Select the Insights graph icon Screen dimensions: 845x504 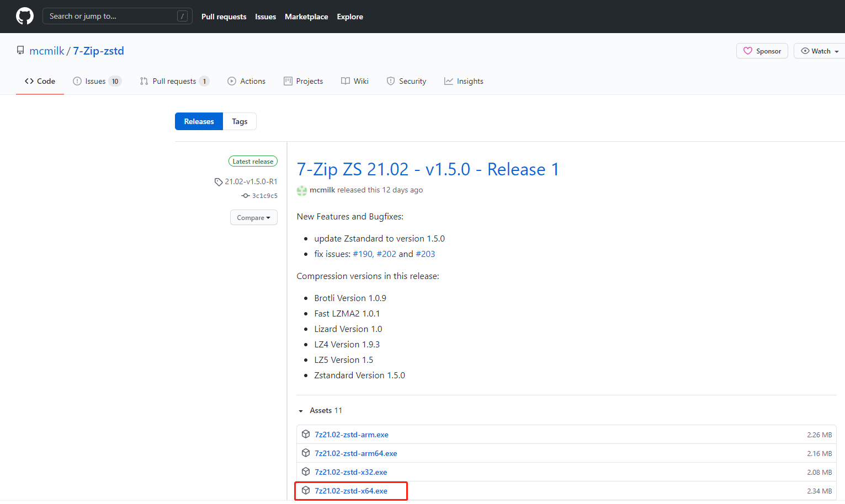449,81
